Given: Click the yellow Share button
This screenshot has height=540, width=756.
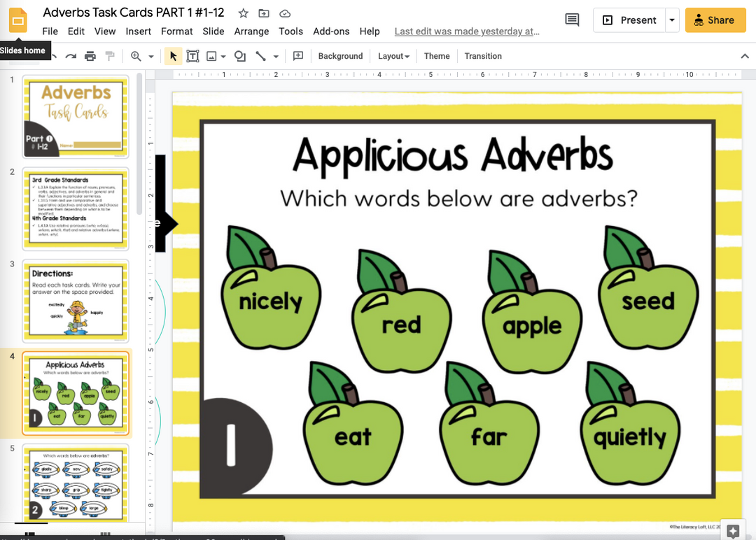Looking at the screenshot, I should pos(715,20).
